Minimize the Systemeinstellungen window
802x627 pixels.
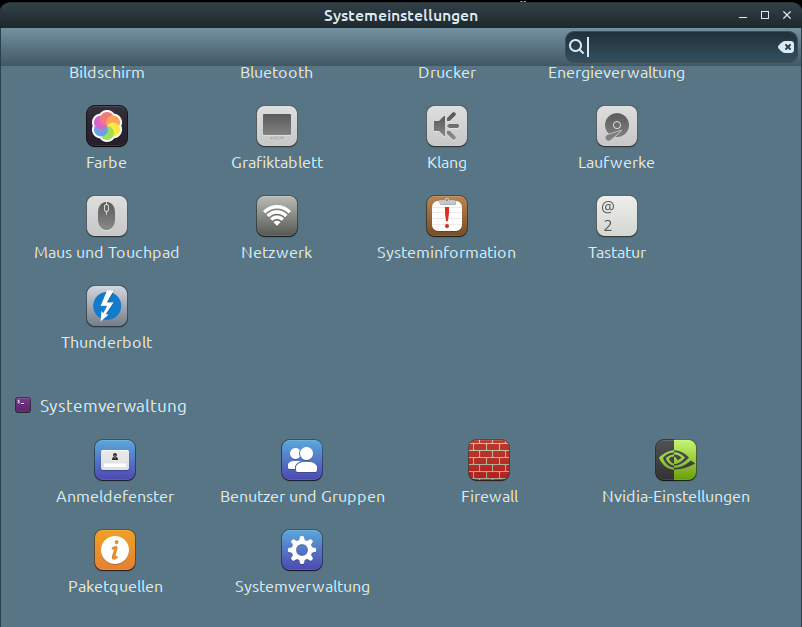[743, 16]
